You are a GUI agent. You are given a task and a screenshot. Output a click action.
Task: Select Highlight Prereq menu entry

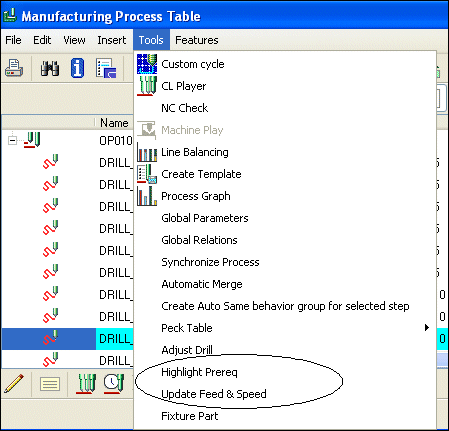[199, 372]
